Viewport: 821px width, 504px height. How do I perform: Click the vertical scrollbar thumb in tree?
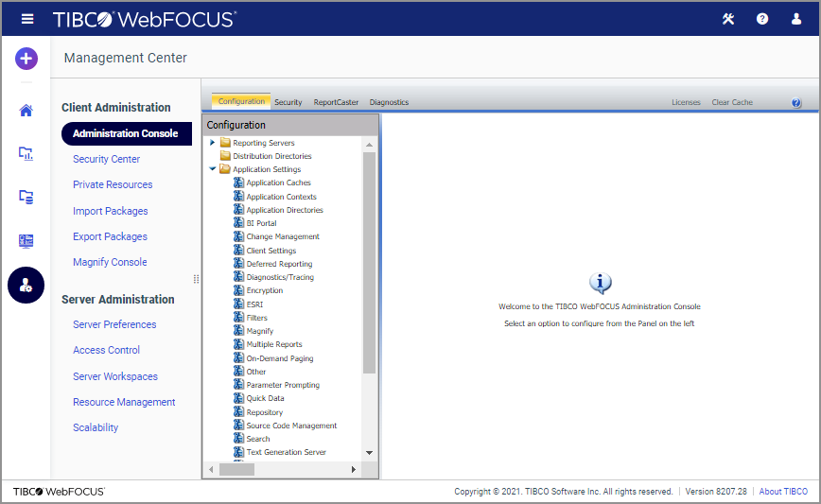[369, 263]
